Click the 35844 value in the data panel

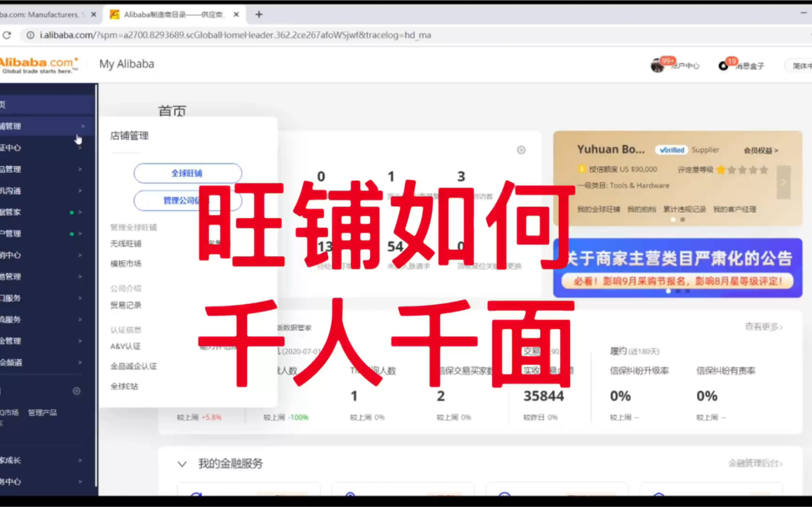543,396
